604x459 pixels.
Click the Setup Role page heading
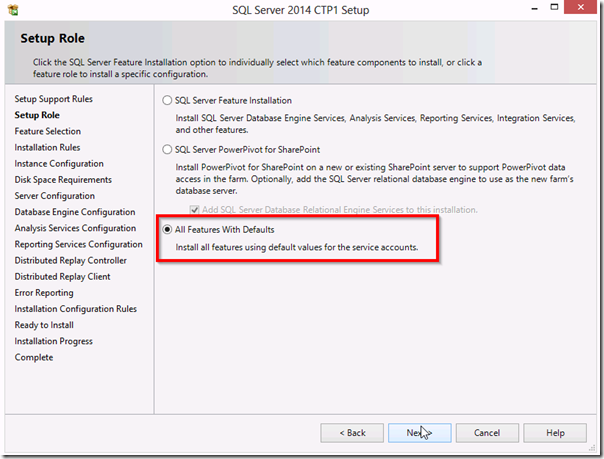tap(52, 39)
